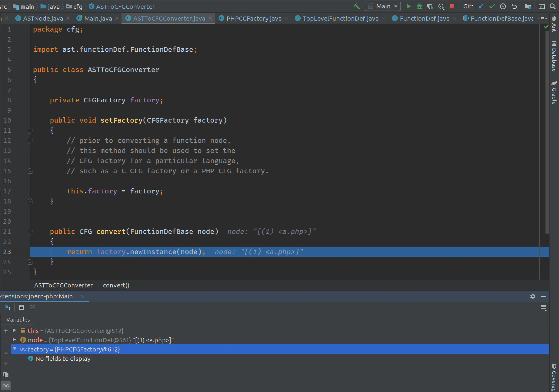
Task: Add new watch with plus icon
Action: 6,331
